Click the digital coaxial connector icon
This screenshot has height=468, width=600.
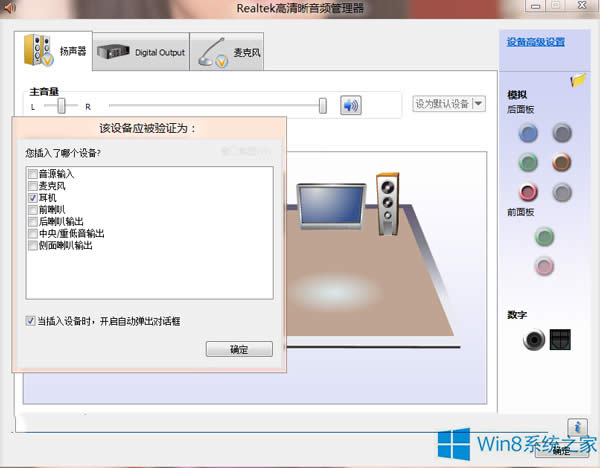(x=534, y=339)
